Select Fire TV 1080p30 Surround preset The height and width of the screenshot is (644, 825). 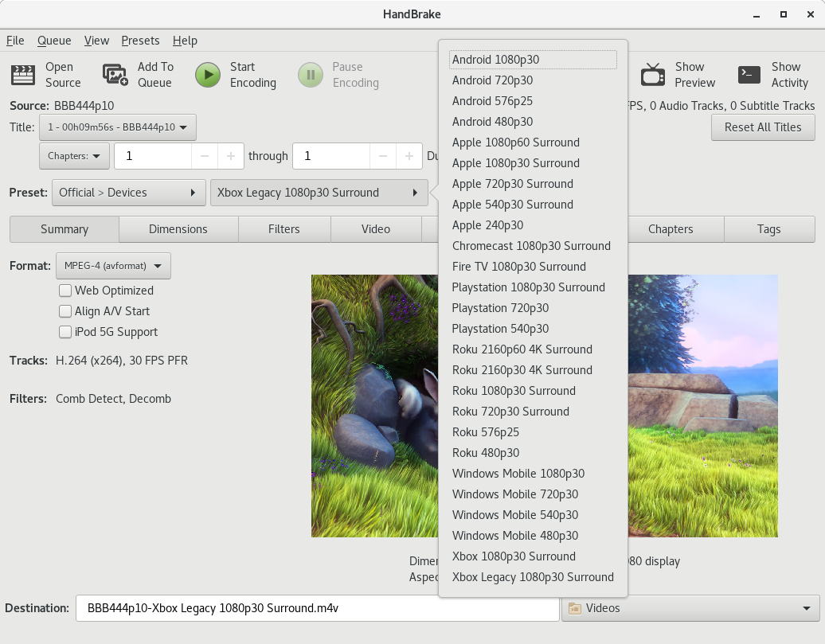coord(533,266)
